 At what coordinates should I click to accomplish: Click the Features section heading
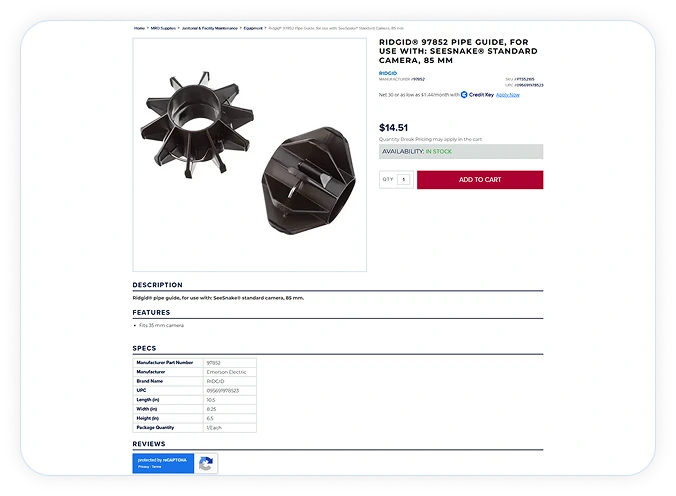click(151, 313)
